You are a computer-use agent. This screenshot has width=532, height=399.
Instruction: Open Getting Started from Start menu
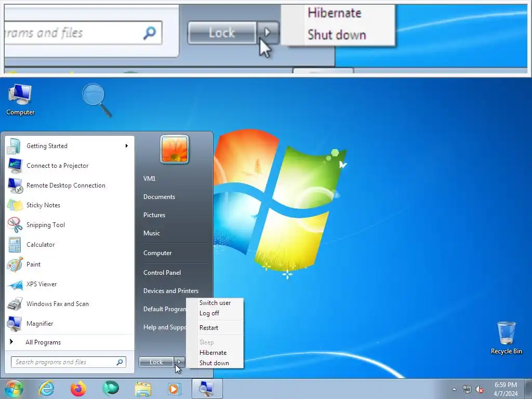pos(70,146)
